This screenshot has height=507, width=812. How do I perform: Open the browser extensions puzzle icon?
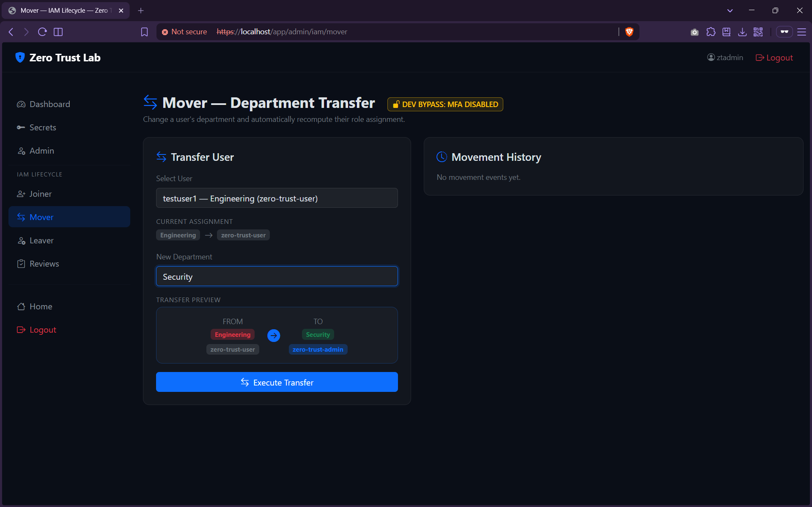click(710, 32)
